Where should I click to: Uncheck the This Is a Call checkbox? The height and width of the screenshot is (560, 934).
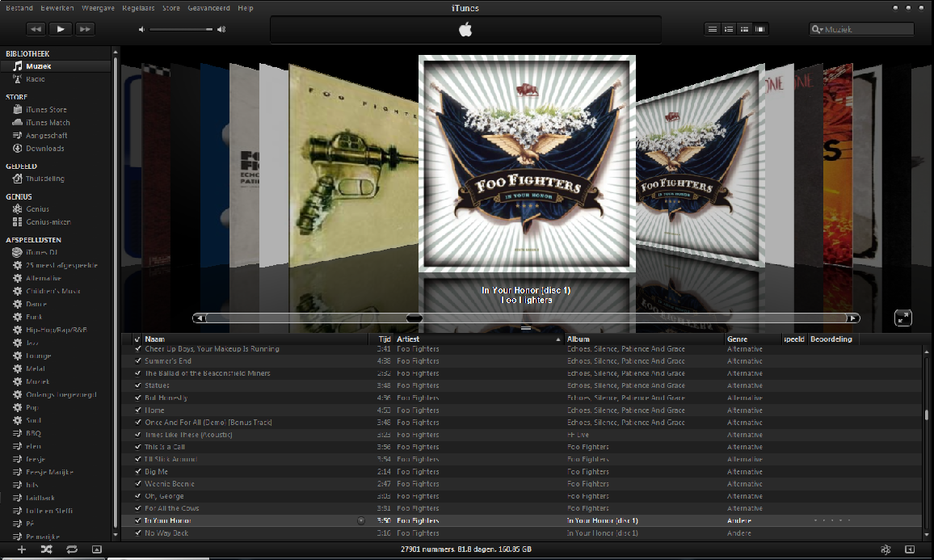[137, 447]
